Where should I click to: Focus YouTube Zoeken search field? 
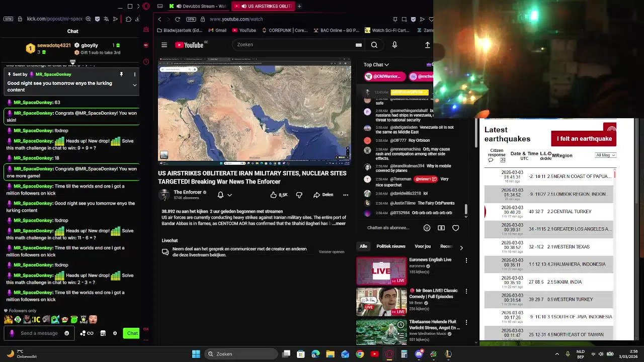[x=299, y=45]
